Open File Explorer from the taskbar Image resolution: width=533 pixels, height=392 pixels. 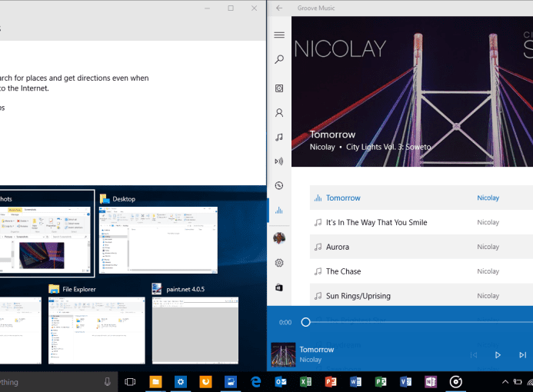coord(155,382)
